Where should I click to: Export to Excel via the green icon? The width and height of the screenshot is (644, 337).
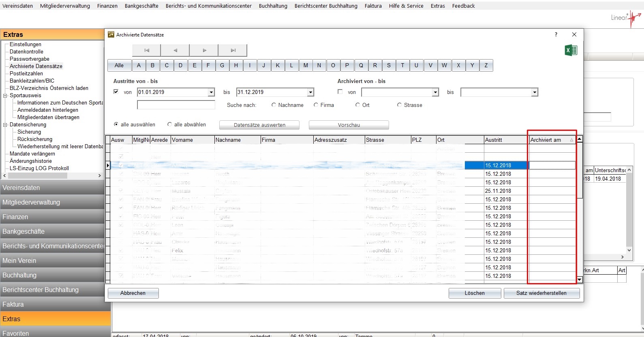(x=571, y=50)
